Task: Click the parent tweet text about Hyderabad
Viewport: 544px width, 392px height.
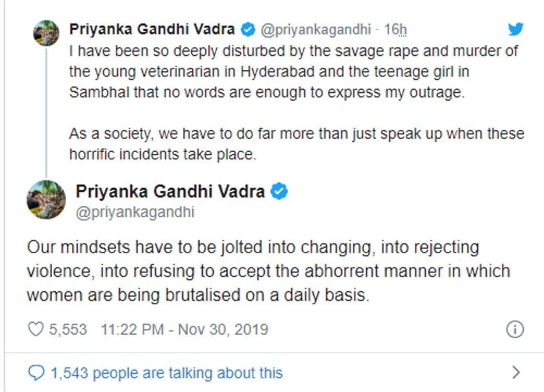Action: 293,71
